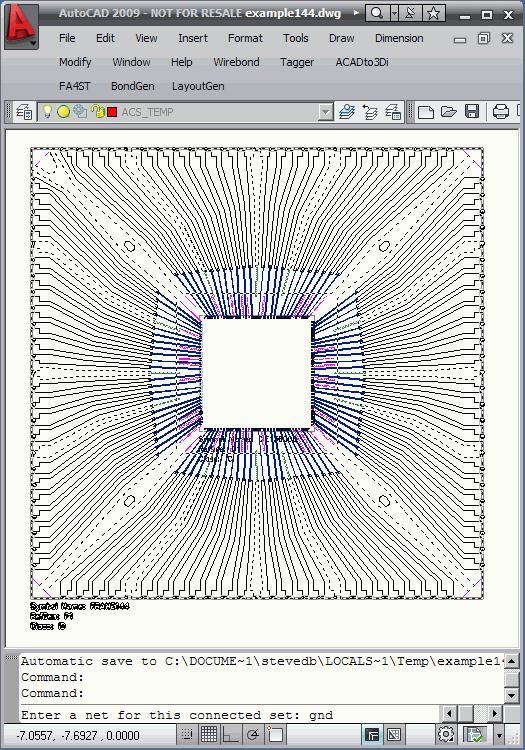Viewport: 525px width, 750px height.
Task: Click the red AutoCAD application menu button
Action: point(21,25)
